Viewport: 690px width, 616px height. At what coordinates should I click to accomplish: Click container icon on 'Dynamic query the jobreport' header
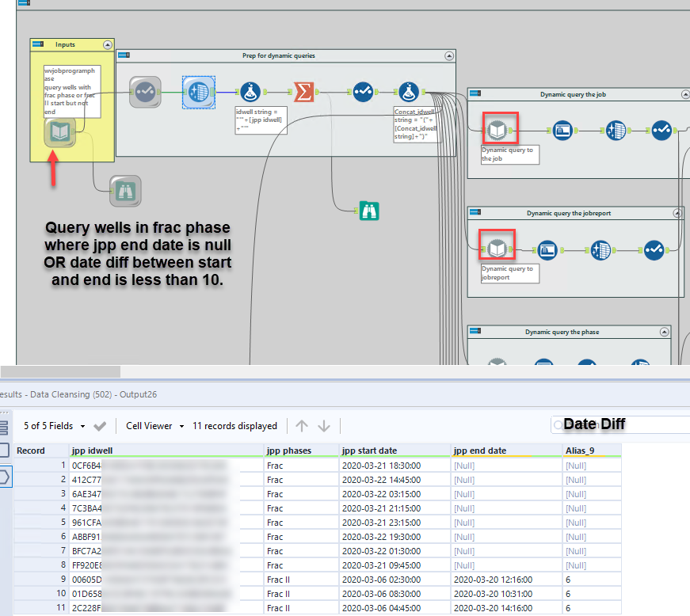475,212
